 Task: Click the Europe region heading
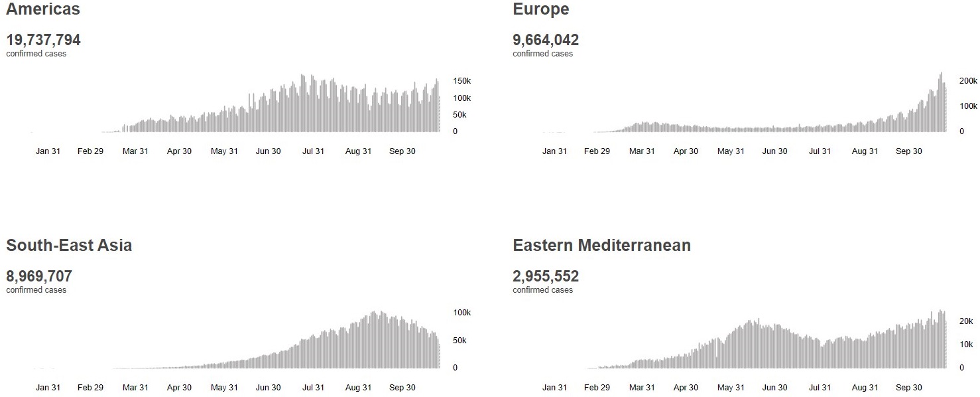click(540, 9)
